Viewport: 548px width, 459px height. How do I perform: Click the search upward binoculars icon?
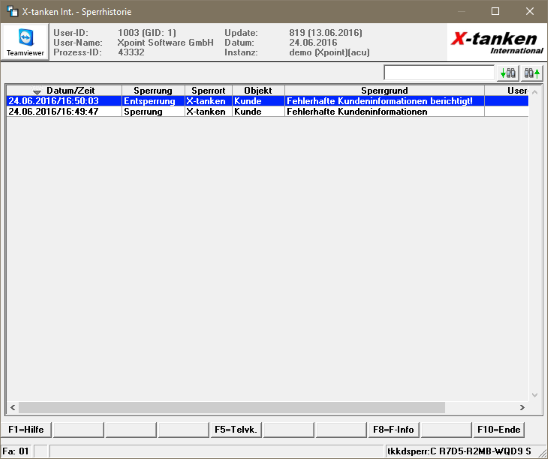coord(532,73)
